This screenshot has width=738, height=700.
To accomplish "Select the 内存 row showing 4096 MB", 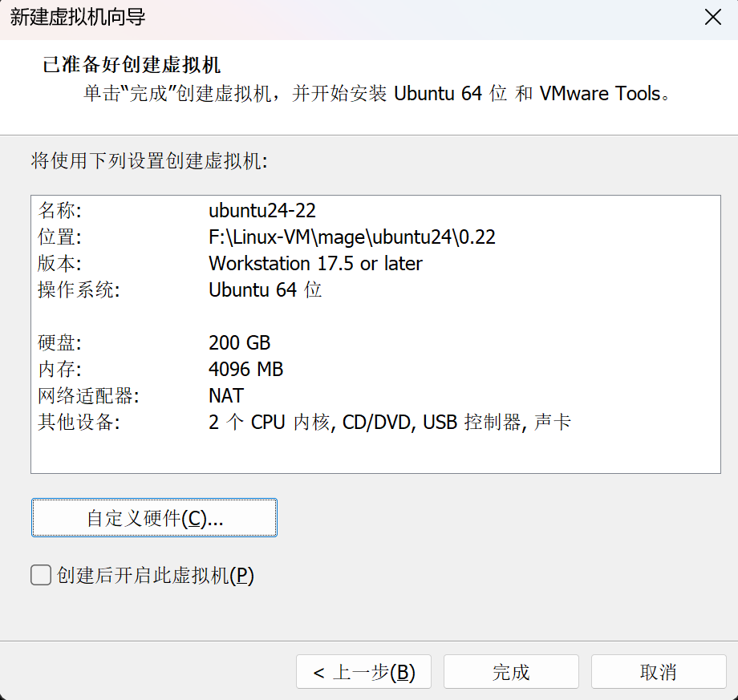I will tap(245, 369).
